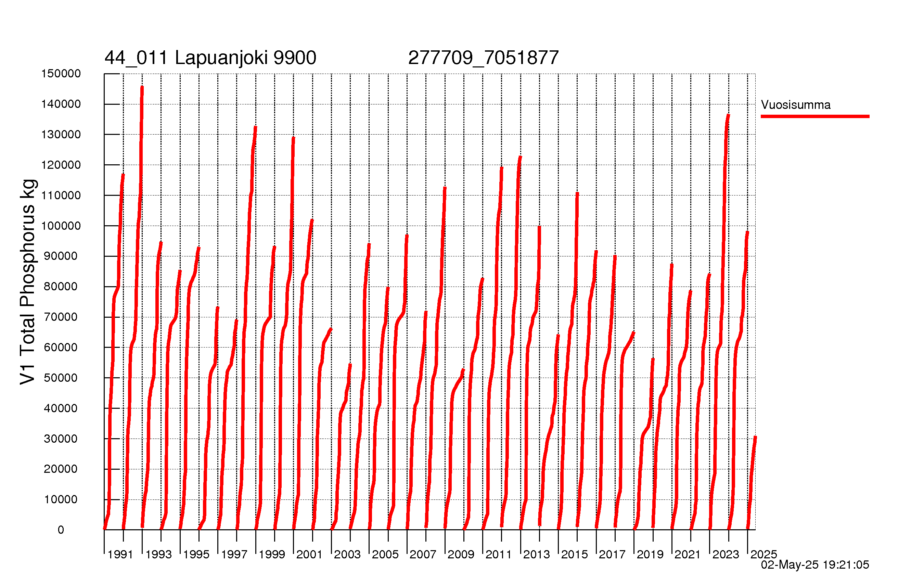Click the x-axis year label 2019
Image resolution: width=924 pixels, height=582 pixels.
650,555
